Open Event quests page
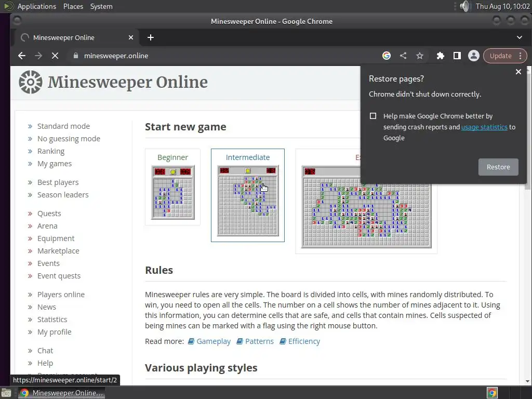 pos(59,276)
